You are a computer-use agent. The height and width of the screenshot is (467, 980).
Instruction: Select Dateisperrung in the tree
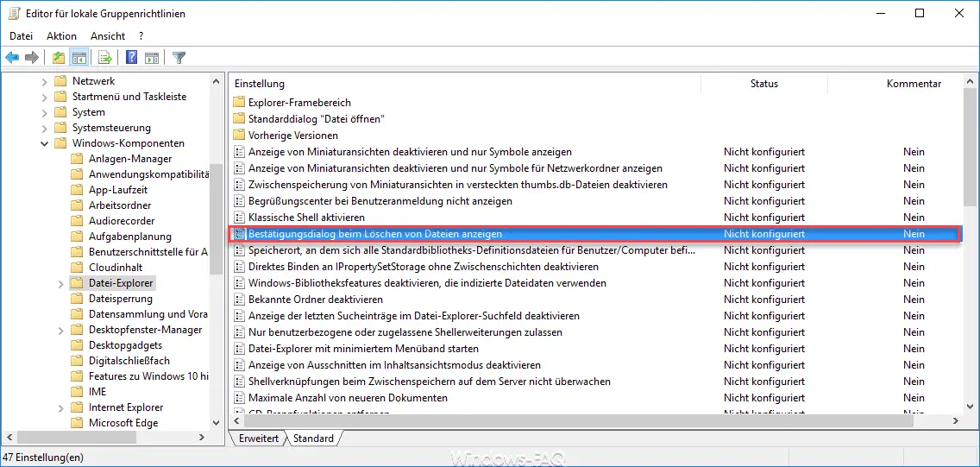[121, 299]
